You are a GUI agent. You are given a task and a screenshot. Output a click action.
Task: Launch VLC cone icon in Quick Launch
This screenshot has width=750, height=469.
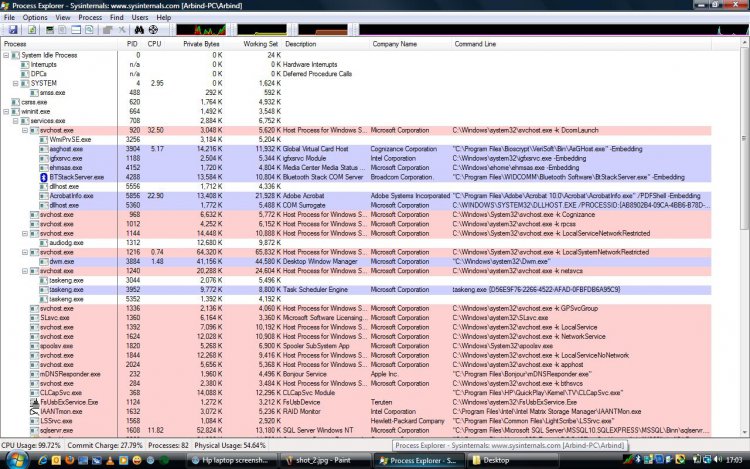tap(110, 460)
